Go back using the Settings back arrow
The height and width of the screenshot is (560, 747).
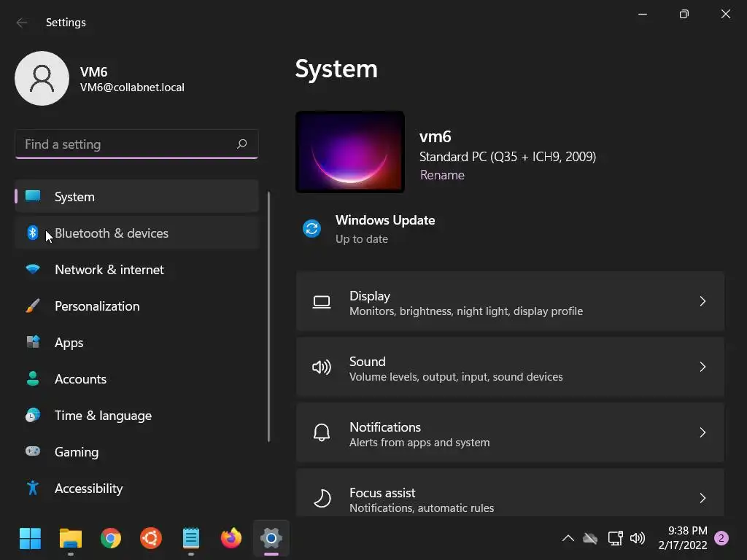(21, 23)
